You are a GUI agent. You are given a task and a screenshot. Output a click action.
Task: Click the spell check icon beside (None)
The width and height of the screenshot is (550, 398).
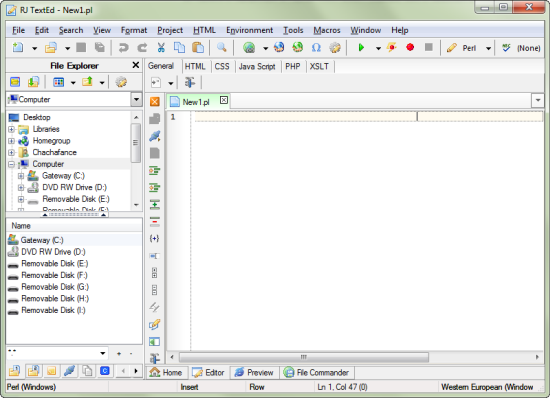506,47
